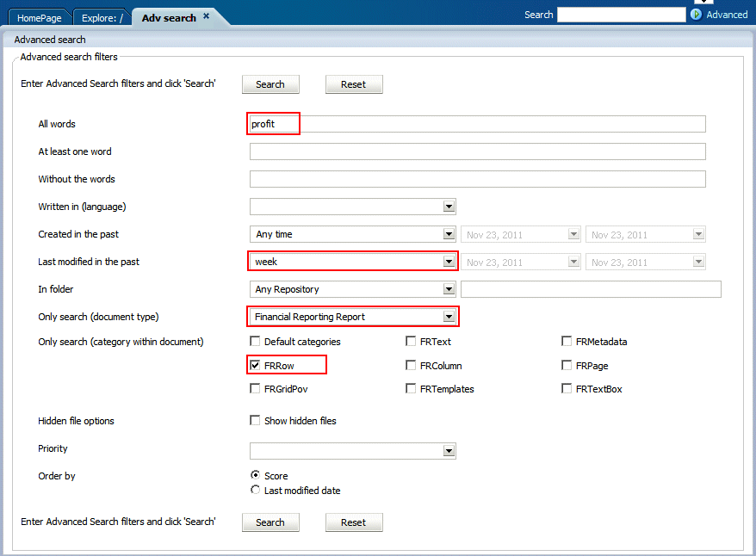Open the In folder repository dropdown
This screenshot has height=556, width=756.
[449, 289]
